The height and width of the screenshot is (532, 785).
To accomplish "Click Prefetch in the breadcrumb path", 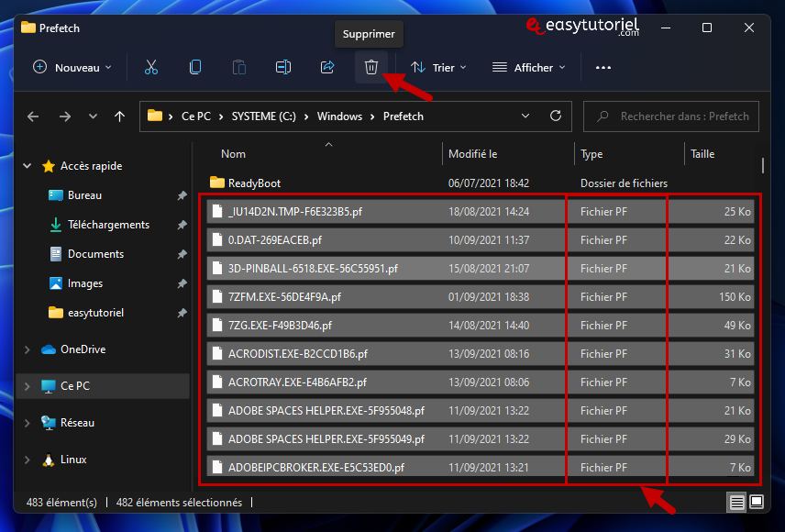I will coord(403,116).
